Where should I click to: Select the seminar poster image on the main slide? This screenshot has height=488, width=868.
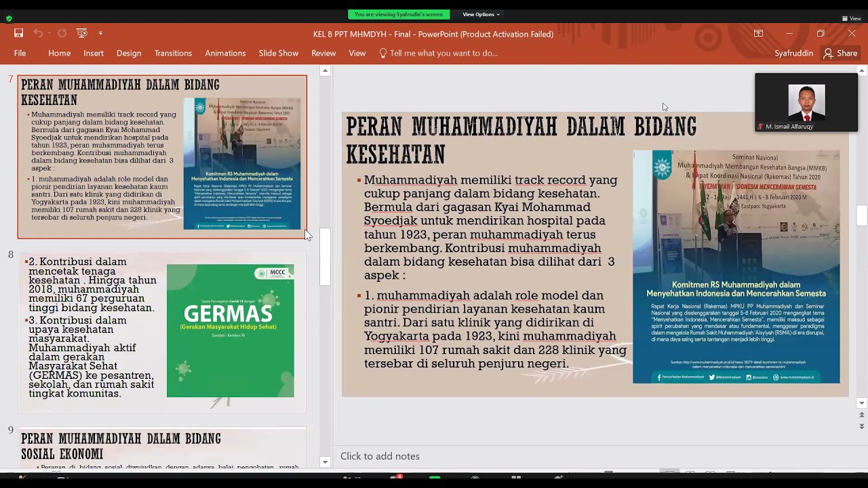click(736, 266)
